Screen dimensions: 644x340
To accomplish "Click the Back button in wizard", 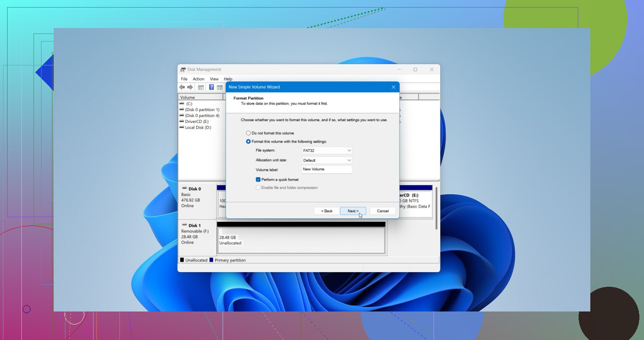I will (x=327, y=211).
